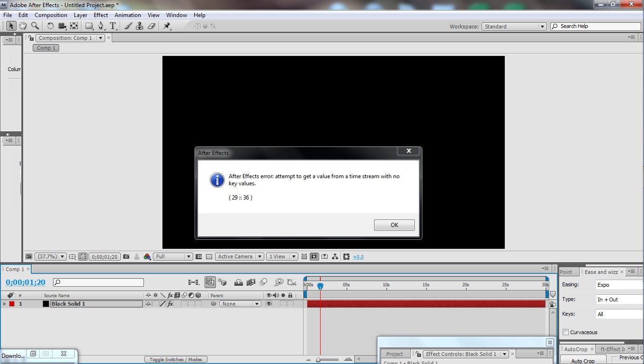Screen dimensions: 644x364
Task: Open the Active Camera view dropdown
Action: coord(240,256)
